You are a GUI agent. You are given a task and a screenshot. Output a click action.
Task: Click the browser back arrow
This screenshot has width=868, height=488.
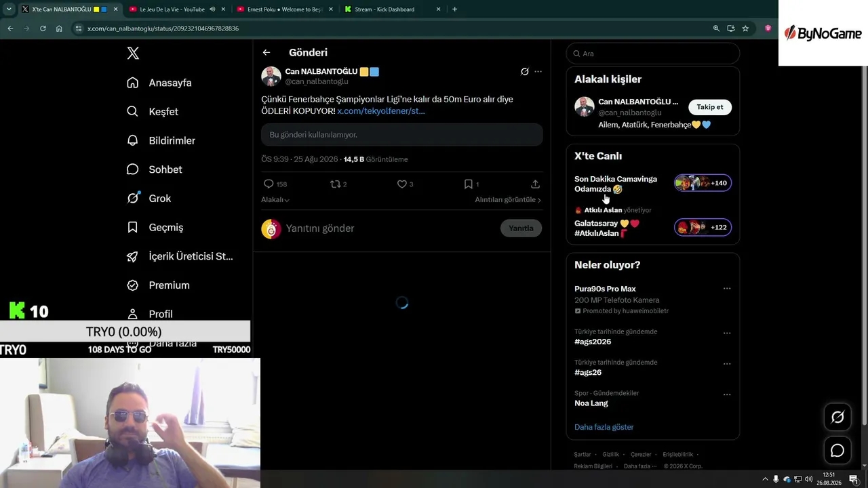point(10,28)
